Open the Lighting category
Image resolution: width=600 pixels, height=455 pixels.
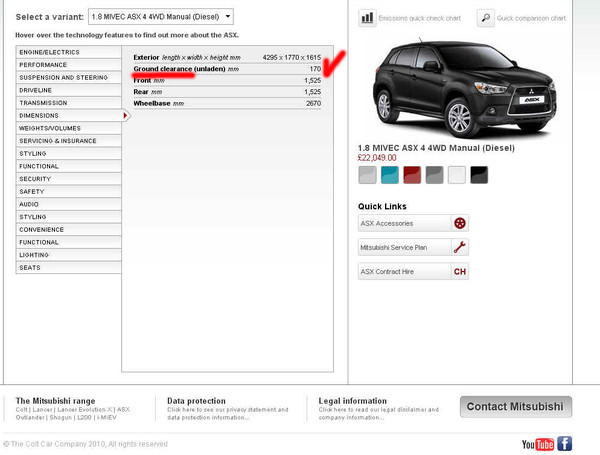(x=68, y=255)
